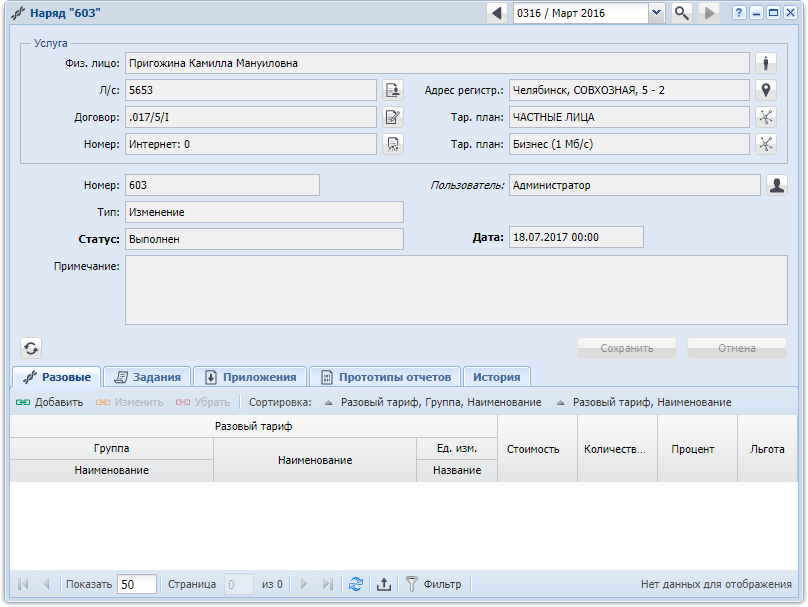Switch to the Приложения tab
The width and height of the screenshot is (808, 607).
click(250, 377)
